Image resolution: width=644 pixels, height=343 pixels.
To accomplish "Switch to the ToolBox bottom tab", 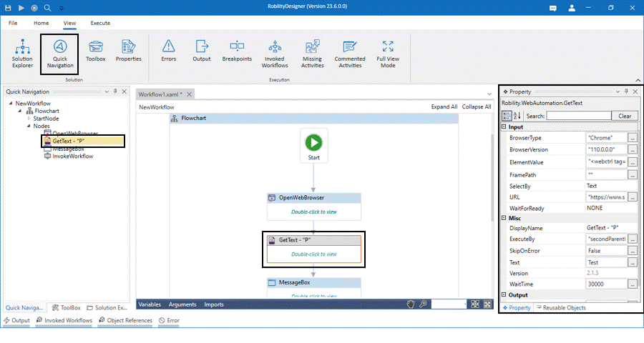I will (67, 307).
